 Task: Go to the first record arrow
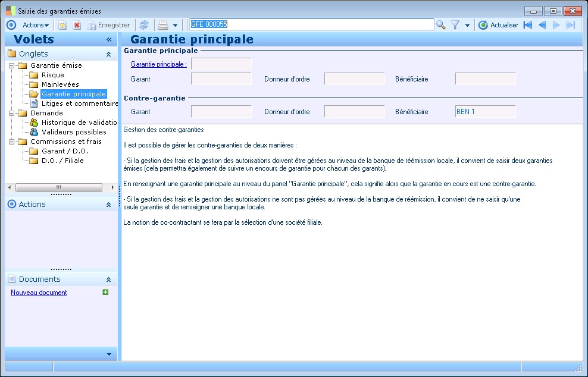(x=528, y=25)
